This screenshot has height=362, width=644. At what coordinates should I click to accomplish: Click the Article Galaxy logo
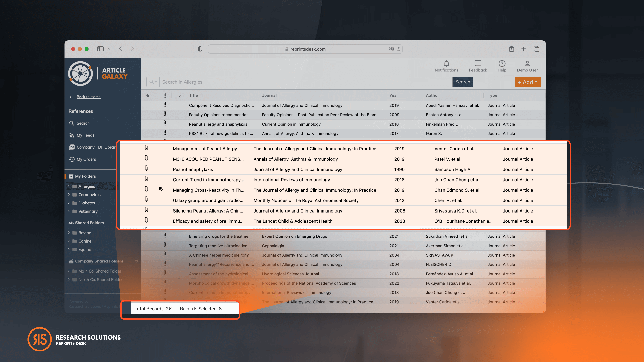click(98, 73)
